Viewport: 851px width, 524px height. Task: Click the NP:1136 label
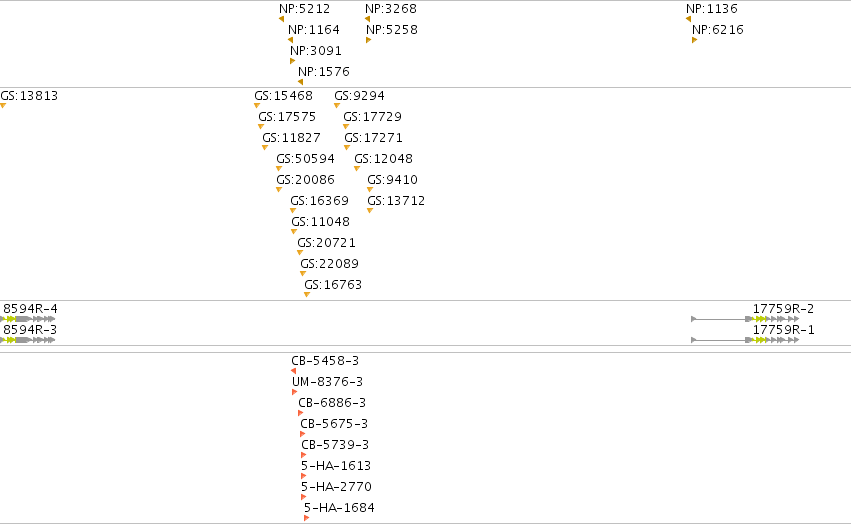[712, 9]
